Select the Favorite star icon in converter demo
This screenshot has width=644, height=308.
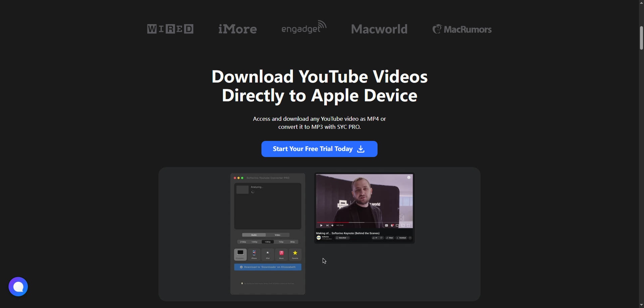coord(295,254)
